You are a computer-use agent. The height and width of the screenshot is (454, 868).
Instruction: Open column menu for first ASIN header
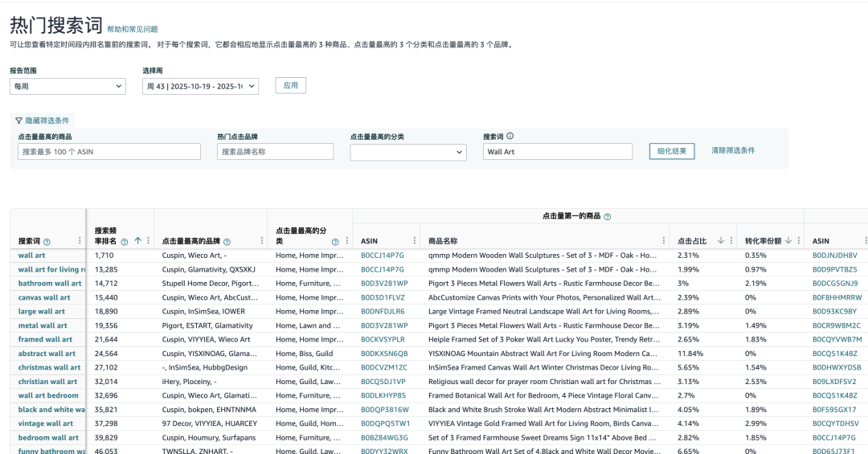(415, 240)
